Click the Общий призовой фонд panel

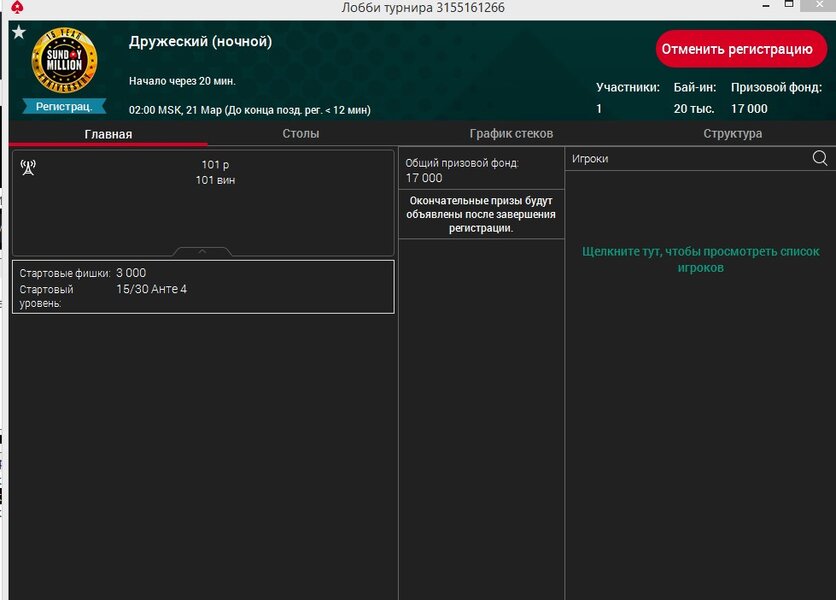(x=480, y=170)
